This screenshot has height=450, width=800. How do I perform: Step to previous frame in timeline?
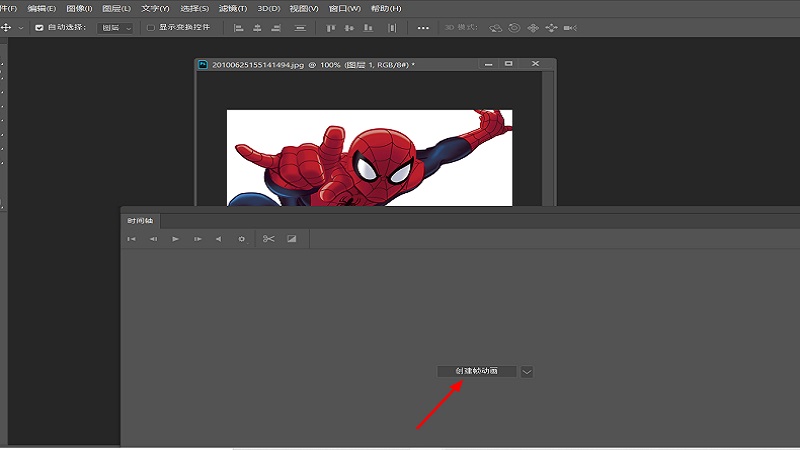pos(154,239)
